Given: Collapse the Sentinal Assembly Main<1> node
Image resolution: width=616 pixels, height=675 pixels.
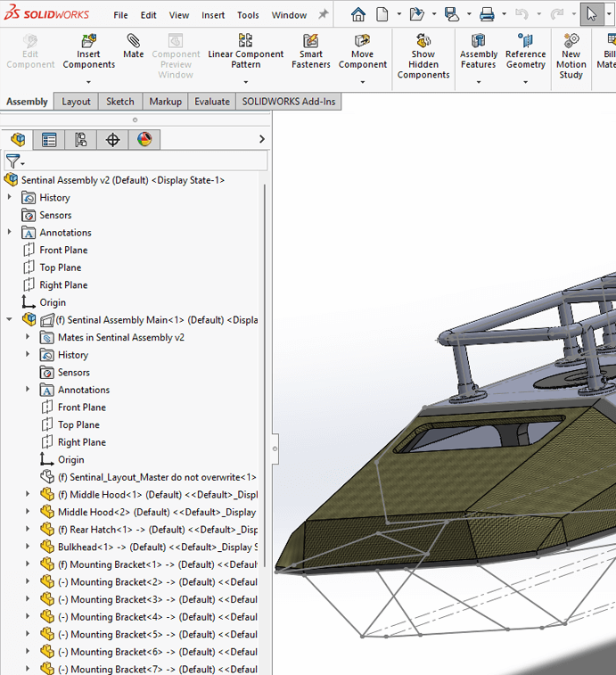Looking at the screenshot, I should 10,319.
